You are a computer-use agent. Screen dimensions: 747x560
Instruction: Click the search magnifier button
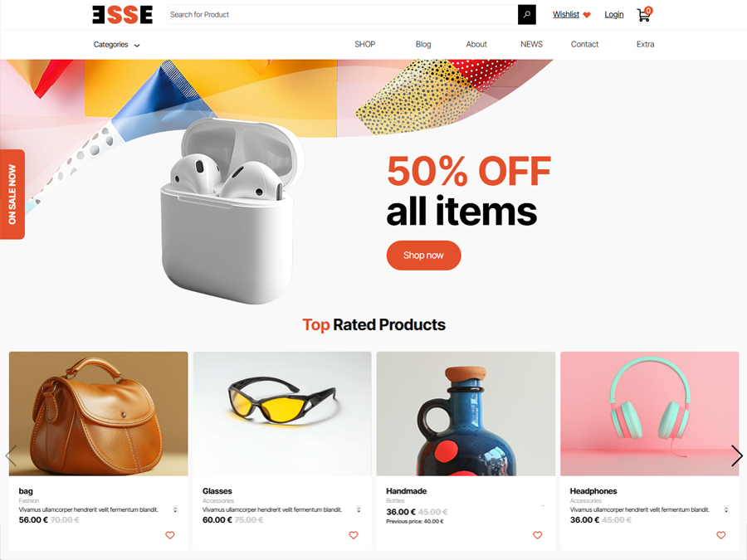click(526, 15)
